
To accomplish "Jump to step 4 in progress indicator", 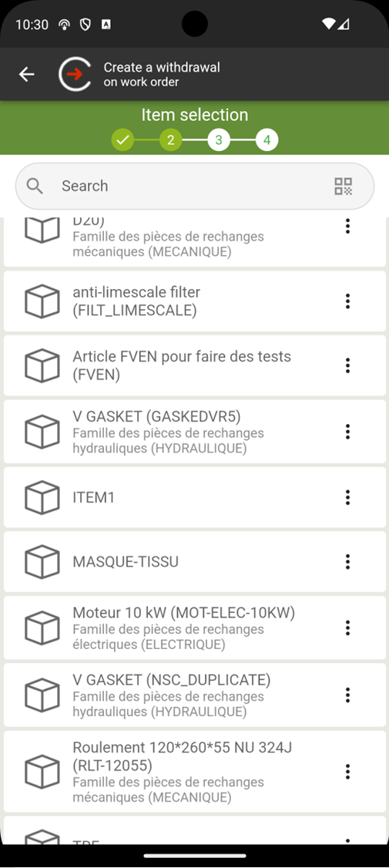I will [x=267, y=140].
